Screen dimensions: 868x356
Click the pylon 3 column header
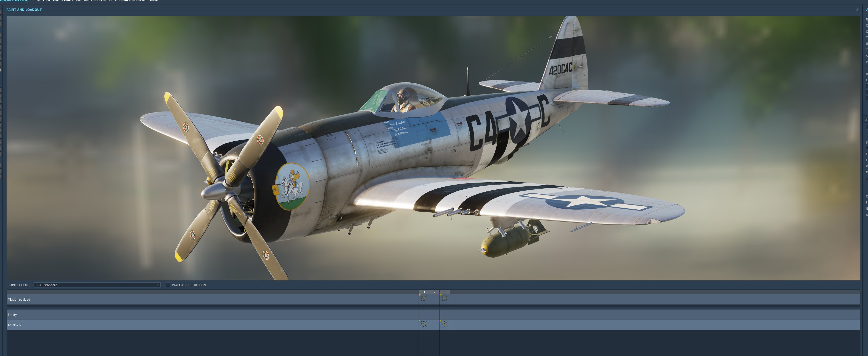coord(424,292)
